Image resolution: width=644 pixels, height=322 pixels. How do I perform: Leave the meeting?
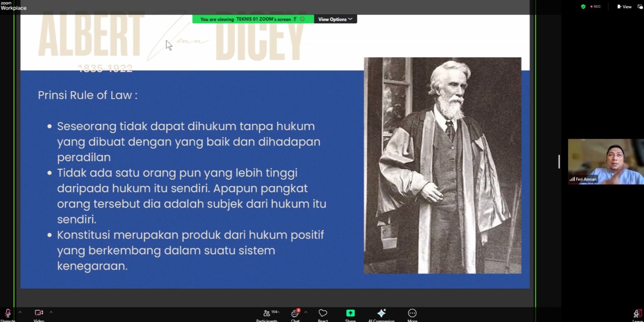pos(637,315)
